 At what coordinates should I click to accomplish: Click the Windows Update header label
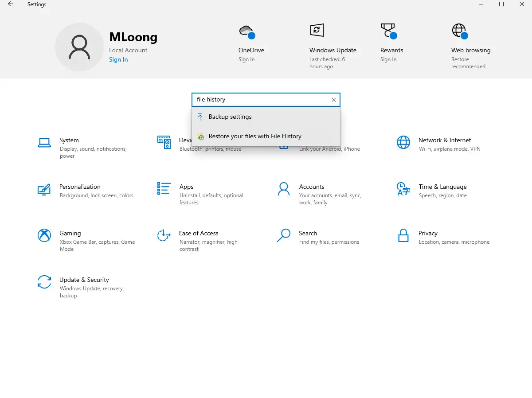pos(333,50)
